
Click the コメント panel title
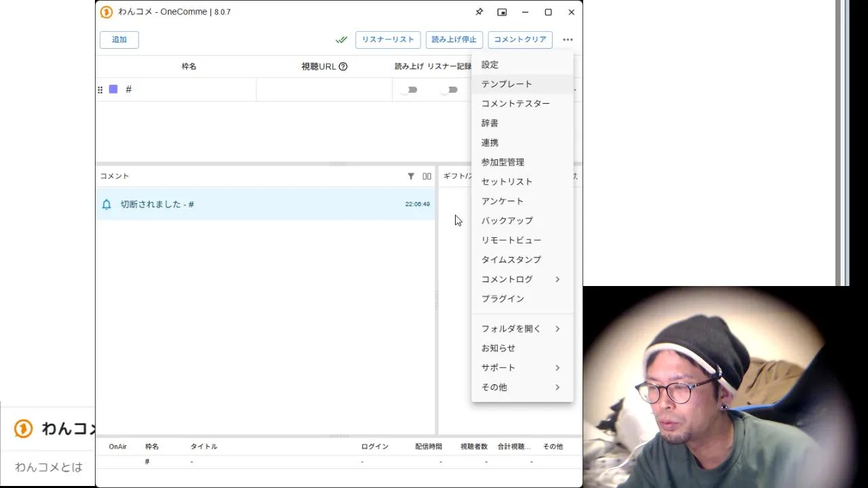coord(115,176)
